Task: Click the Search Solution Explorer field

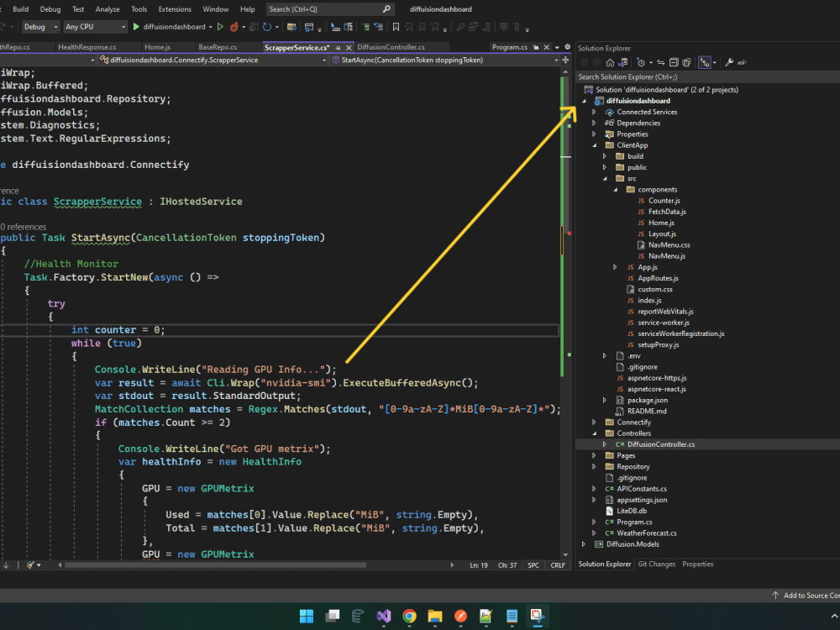Action: (706, 76)
